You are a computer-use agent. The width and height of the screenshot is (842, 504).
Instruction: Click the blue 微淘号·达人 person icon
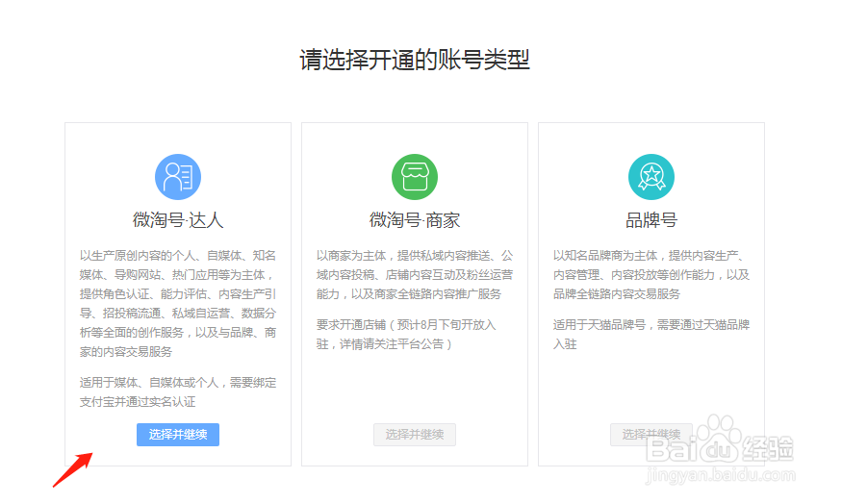(x=178, y=177)
